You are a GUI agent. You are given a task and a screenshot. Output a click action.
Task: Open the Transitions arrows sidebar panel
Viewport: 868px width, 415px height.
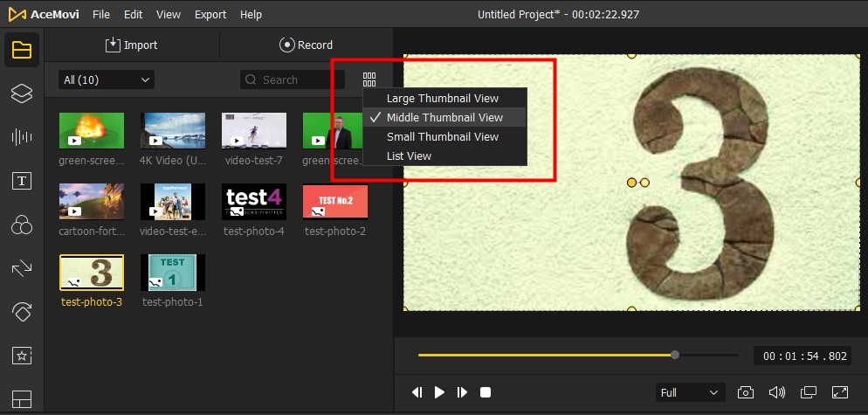pos(21,268)
